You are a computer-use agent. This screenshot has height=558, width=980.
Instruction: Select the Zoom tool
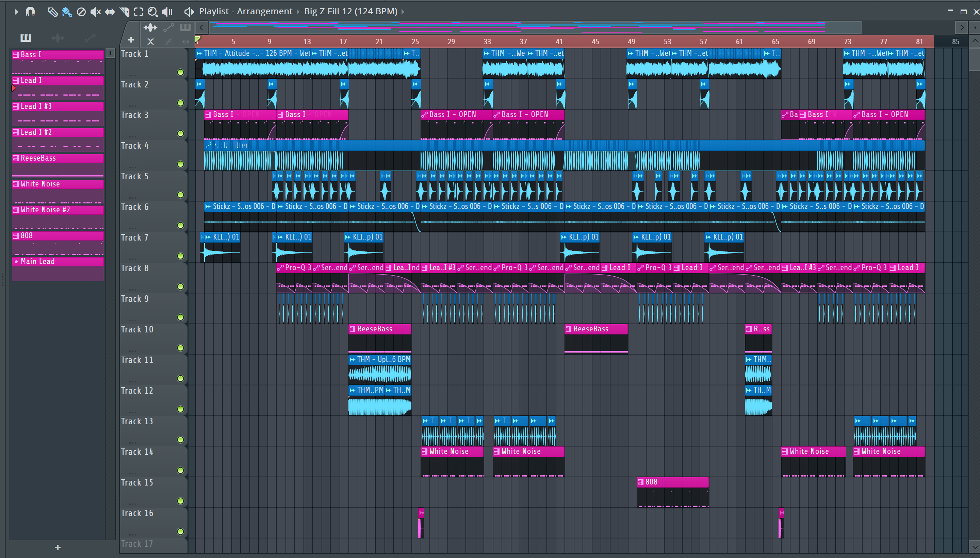click(152, 12)
